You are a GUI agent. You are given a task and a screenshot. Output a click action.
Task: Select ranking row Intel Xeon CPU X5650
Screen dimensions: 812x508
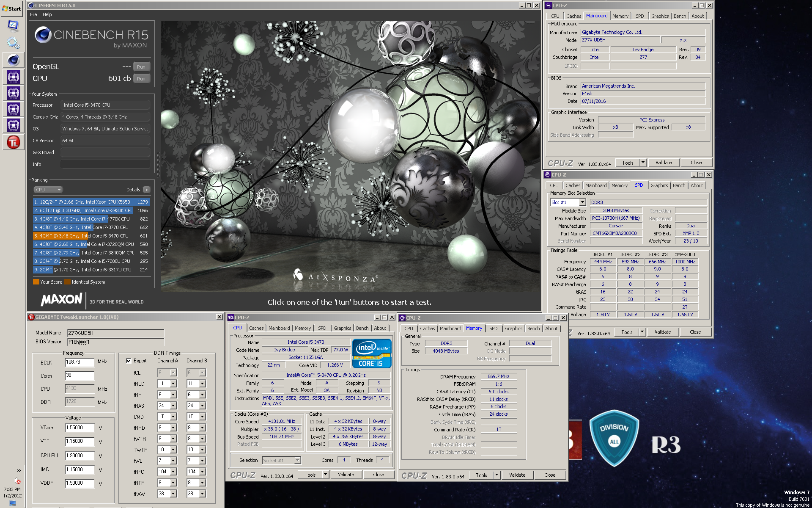point(91,202)
